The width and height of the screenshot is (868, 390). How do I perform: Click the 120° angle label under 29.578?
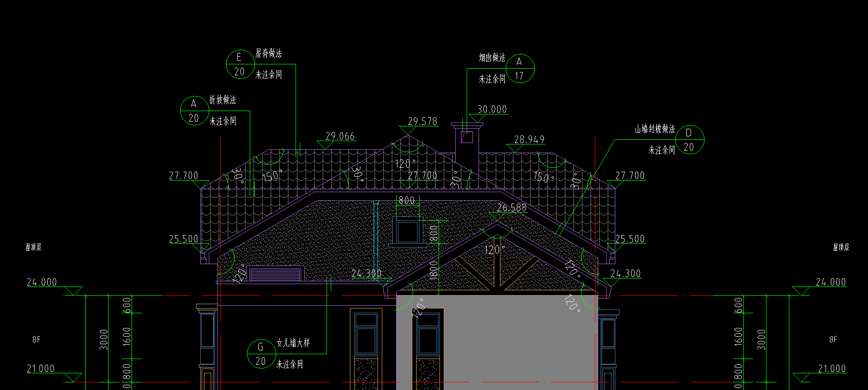[405, 164]
